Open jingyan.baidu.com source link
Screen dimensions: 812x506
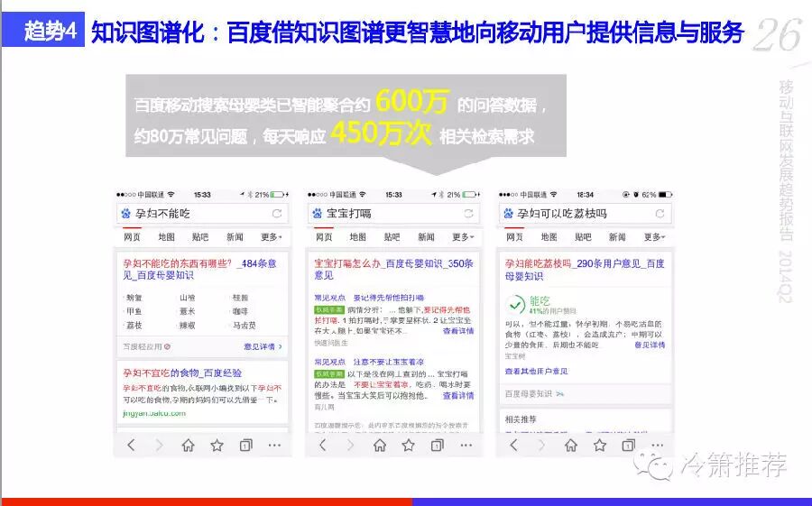pos(154,413)
